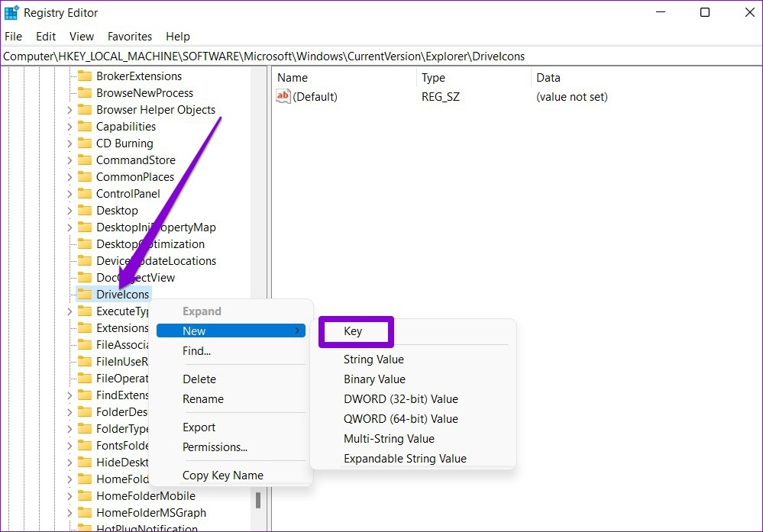
Task: Expand the CommandStore key
Action: click(69, 160)
